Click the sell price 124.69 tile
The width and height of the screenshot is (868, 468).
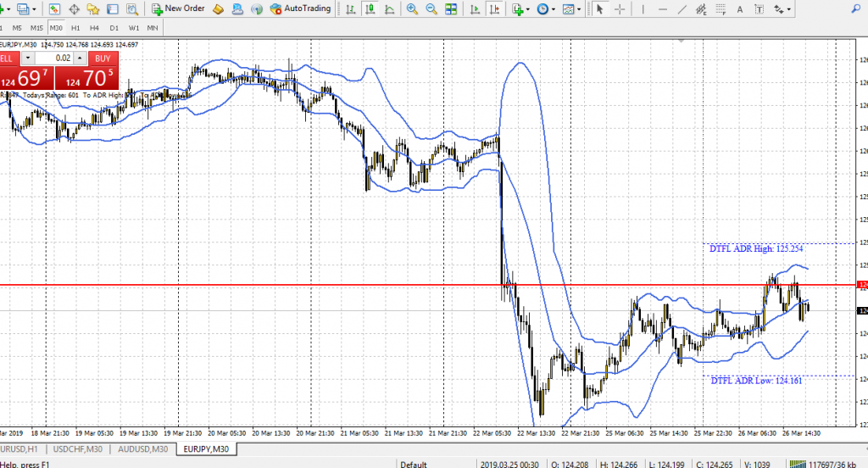click(26, 78)
